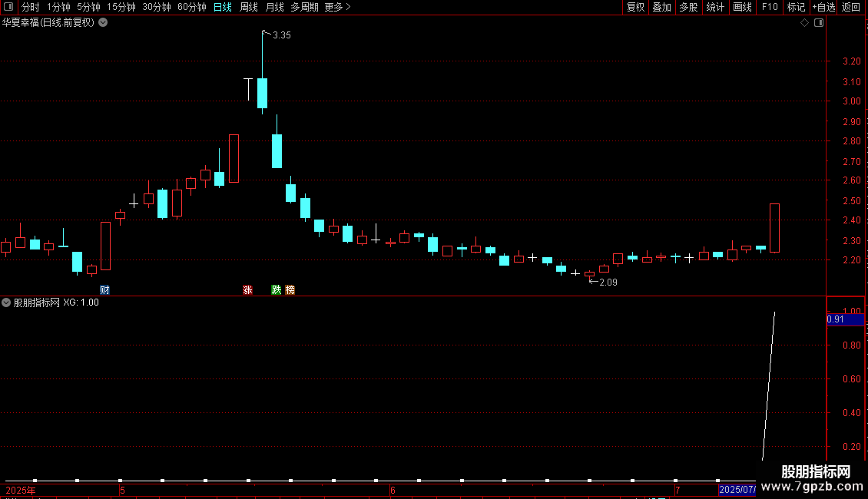This screenshot has height=499, width=868.
Task: Click 返回 to go back
Action: pos(851,7)
